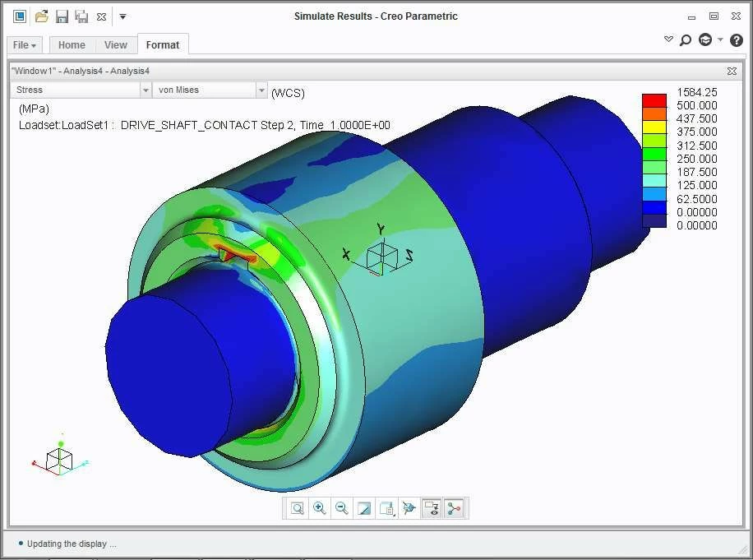The image size is (753, 560).
Task: Switch to the Home tab
Action: [x=72, y=45]
